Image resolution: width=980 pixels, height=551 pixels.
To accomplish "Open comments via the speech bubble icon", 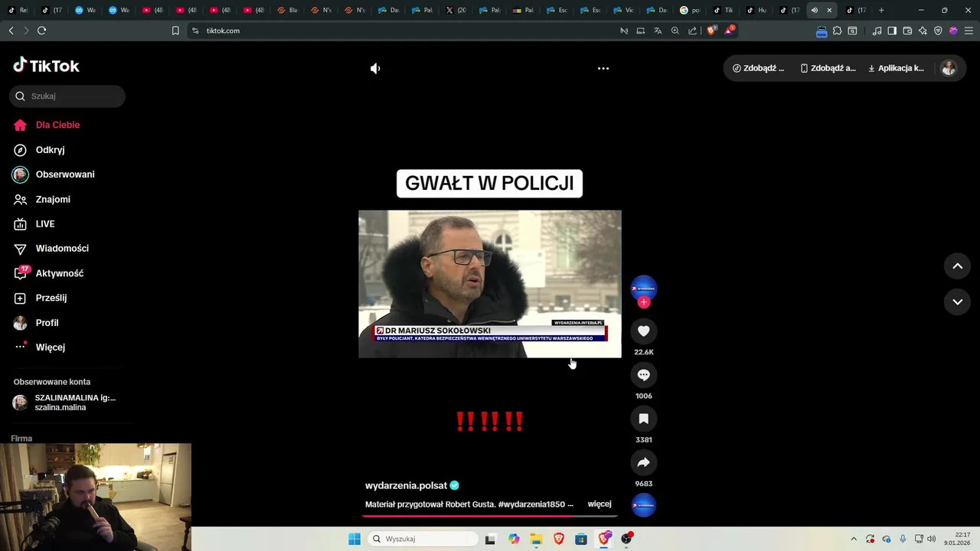I will coord(644,375).
